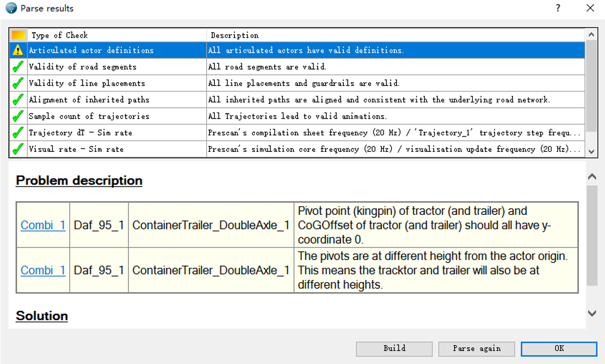The width and height of the screenshot is (605, 364).
Task: Click the orange square in the table header
Action: tap(17, 35)
